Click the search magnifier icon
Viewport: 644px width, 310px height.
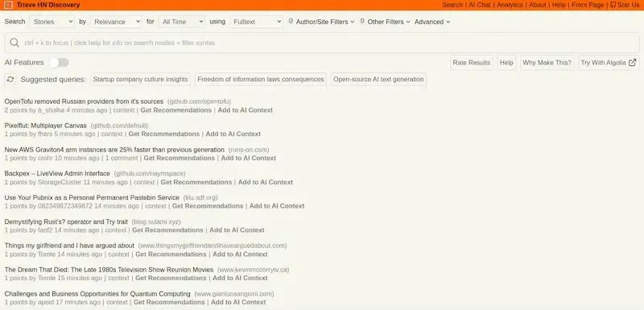(14, 43)
